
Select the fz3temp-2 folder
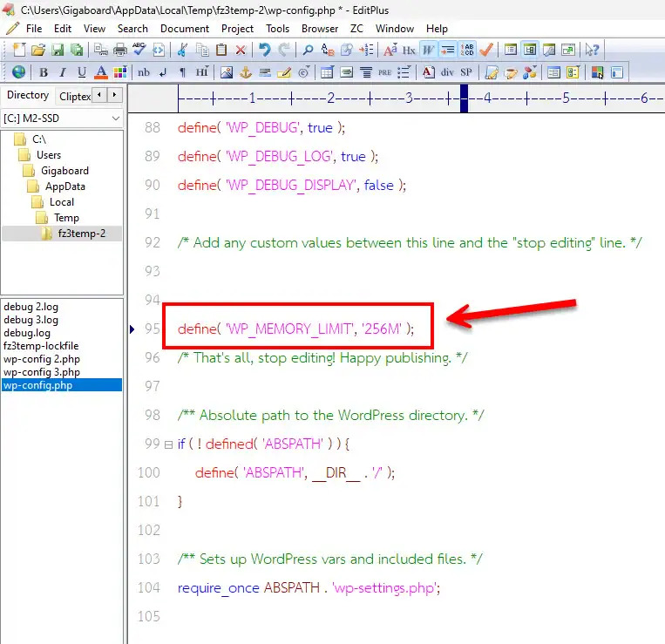point(81,234)
